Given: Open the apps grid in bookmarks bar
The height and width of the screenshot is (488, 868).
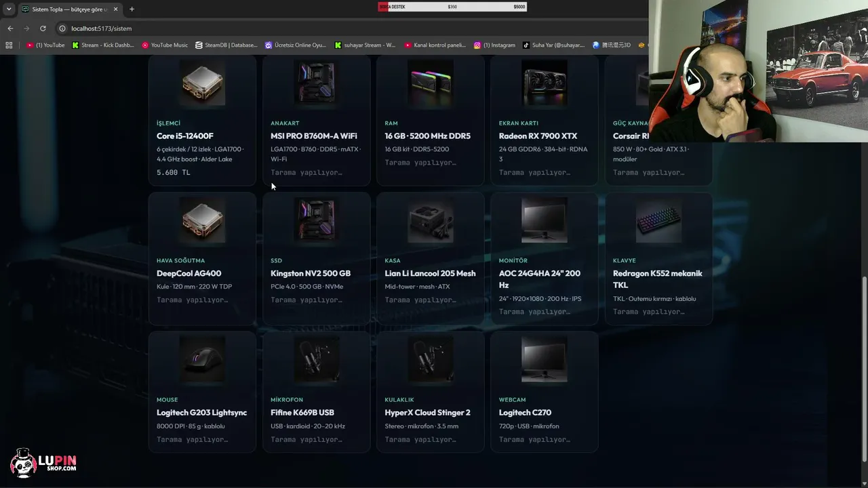Looking at the screenshot, I should tap(9, 45).
